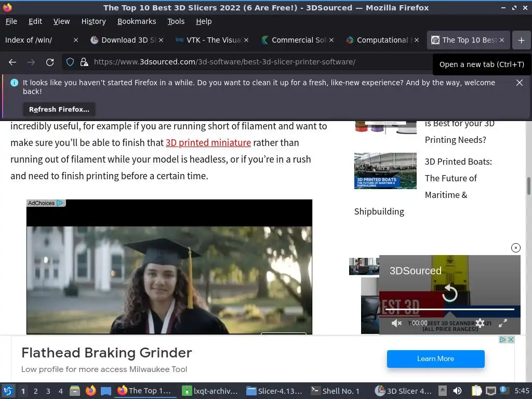Dismiss the Firefox refresh notification bar
Screen dimensions: 532x399
pos(519,83)
